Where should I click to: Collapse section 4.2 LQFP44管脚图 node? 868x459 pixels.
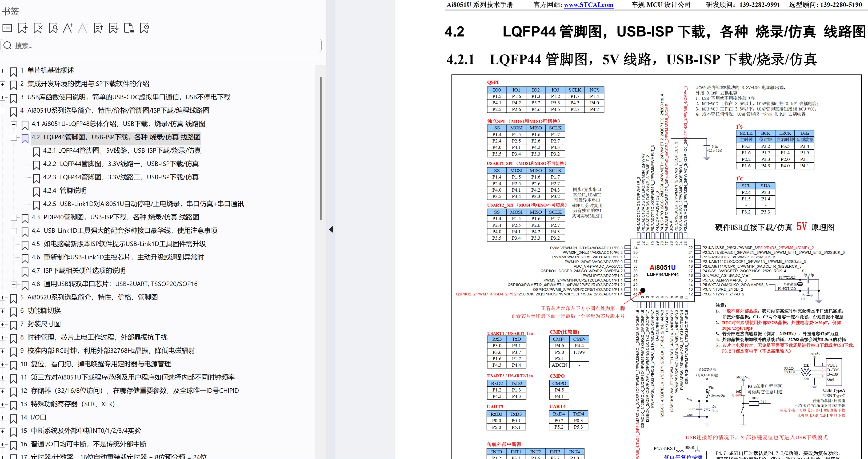tap(14, 138)
